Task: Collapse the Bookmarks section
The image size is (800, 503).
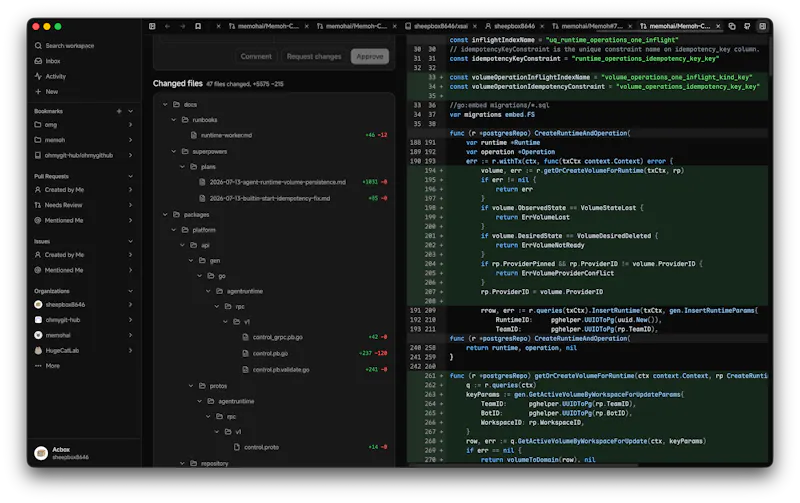Action: pyautogui.click(x=131, y=111)
